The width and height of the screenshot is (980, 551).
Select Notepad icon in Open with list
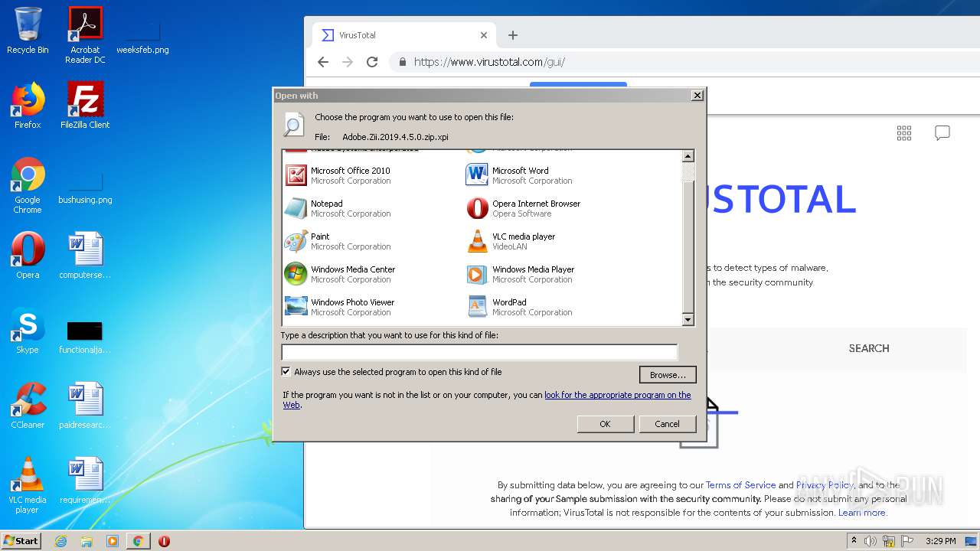pos(296,208)
